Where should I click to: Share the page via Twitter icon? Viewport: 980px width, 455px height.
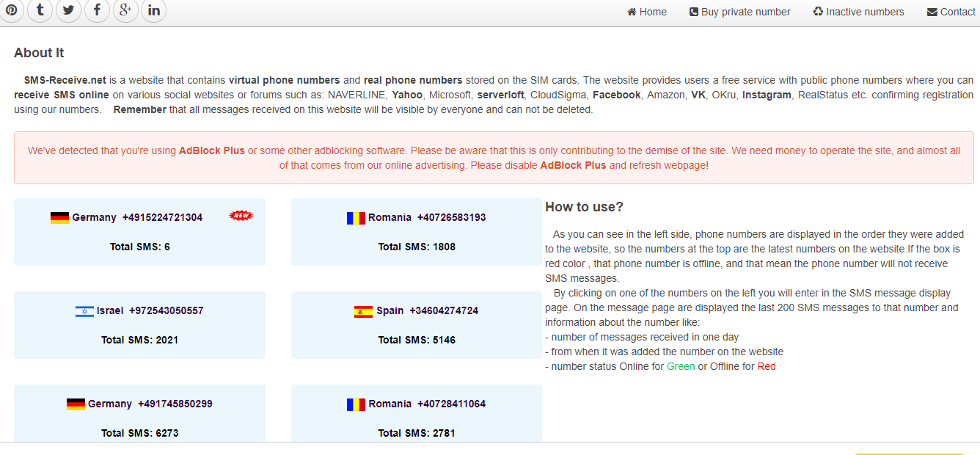tap(68, 10)
